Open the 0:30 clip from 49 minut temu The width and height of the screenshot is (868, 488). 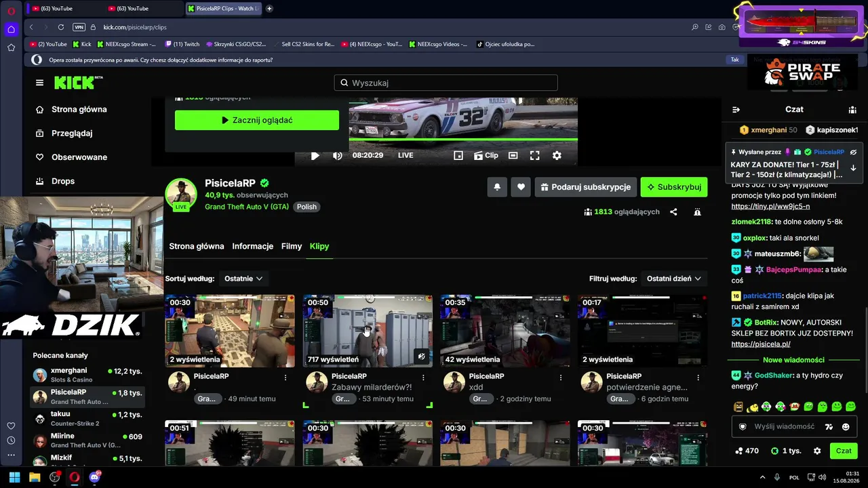point(230,331)
